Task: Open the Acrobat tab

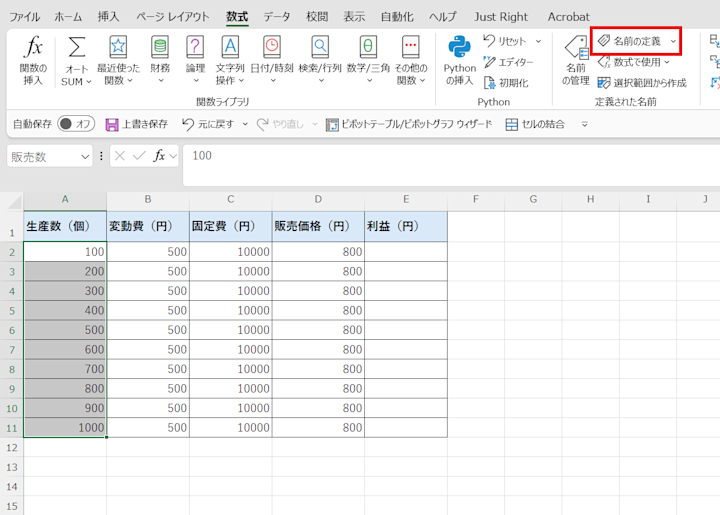Action: pyautogui.click(x=568, y=17)
